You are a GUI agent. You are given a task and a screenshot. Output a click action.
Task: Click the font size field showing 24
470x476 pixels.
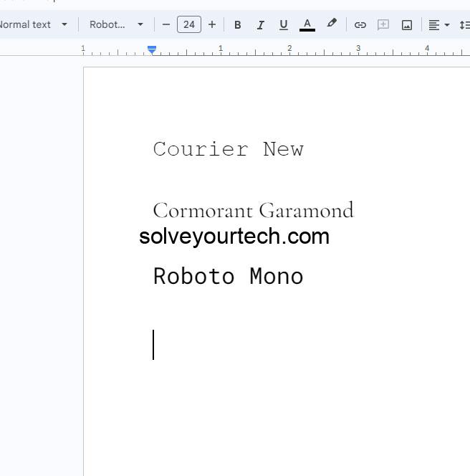(189, 24)
